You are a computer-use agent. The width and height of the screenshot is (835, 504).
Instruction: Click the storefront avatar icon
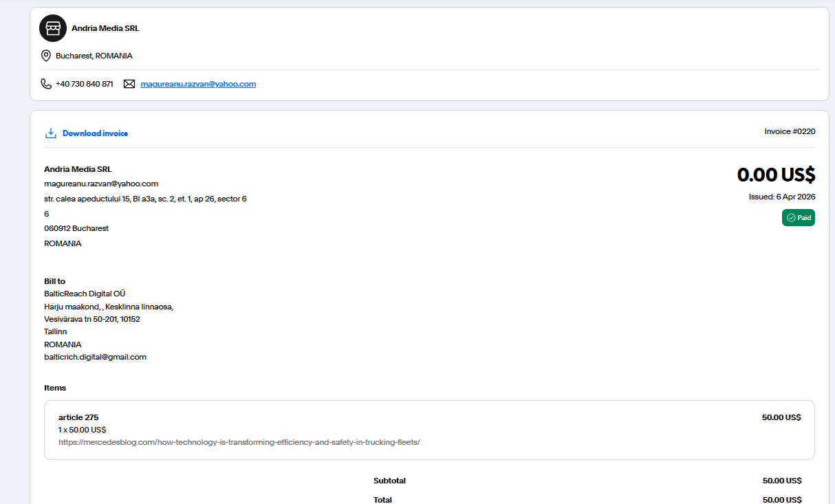[53, 28]
